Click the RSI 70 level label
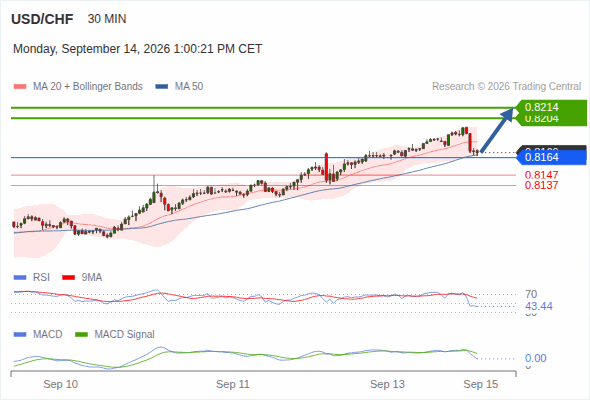Screen dimensions: 590x400 click(531, 294)
